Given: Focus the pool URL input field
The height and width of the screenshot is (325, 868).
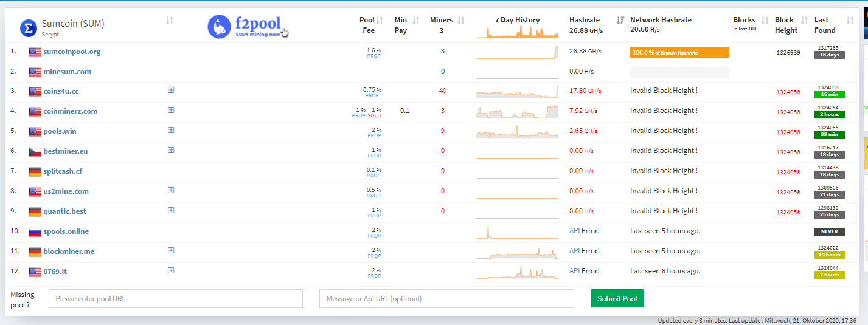Looking at the screenshot, I should tap(176, 298).
